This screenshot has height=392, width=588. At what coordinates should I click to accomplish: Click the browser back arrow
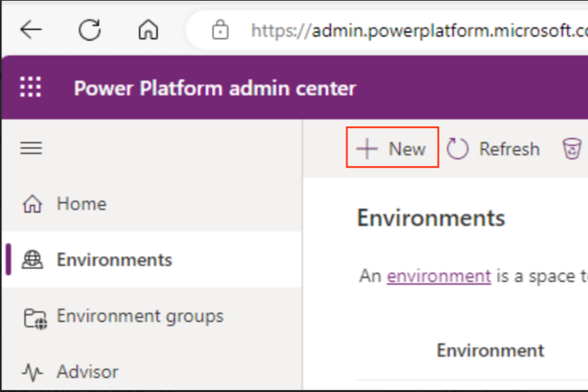[31, 29]
